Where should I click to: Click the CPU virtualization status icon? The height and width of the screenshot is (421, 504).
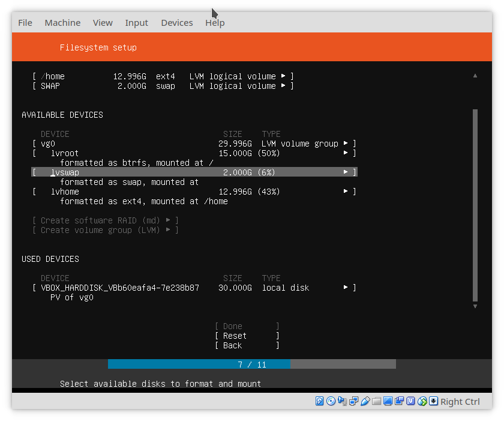411,401
